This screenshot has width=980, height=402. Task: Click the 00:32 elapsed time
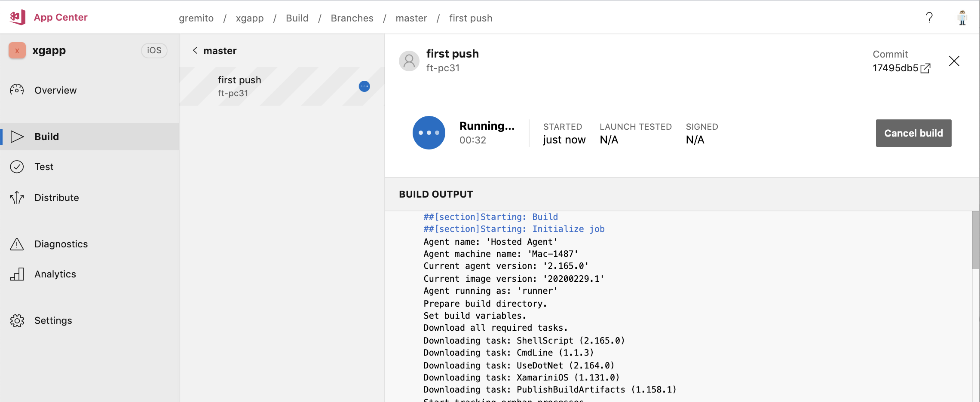[x=473, y=140]
